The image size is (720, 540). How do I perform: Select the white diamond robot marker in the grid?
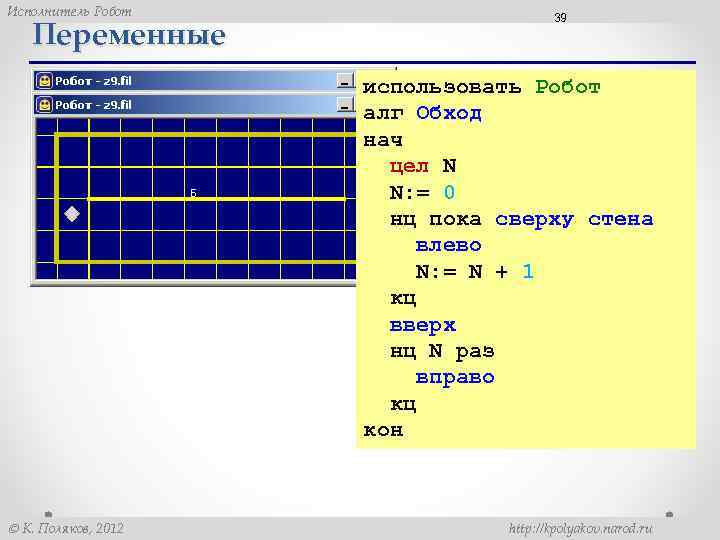click(x=72, y=214)
